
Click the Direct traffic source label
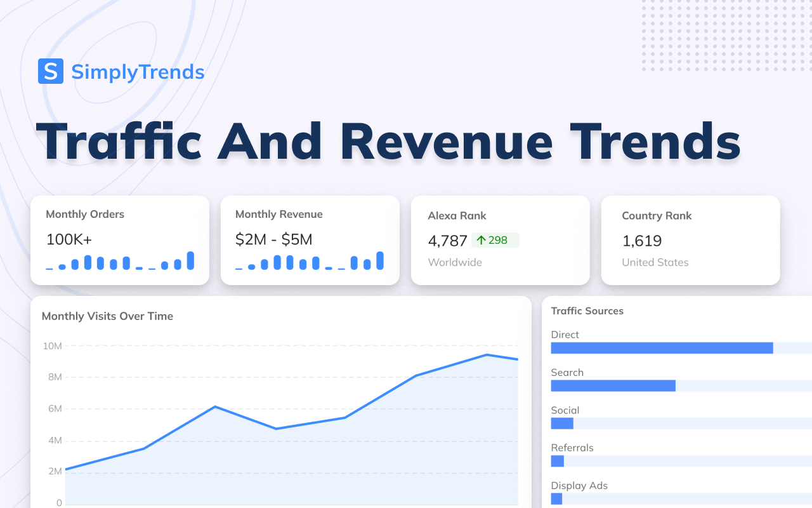coord(565,335)
